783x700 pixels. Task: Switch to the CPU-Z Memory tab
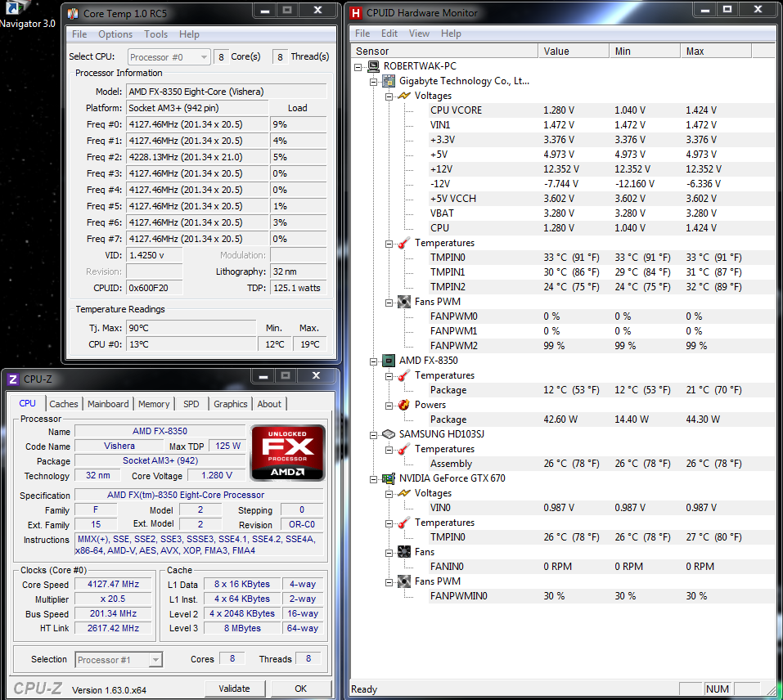154,404
